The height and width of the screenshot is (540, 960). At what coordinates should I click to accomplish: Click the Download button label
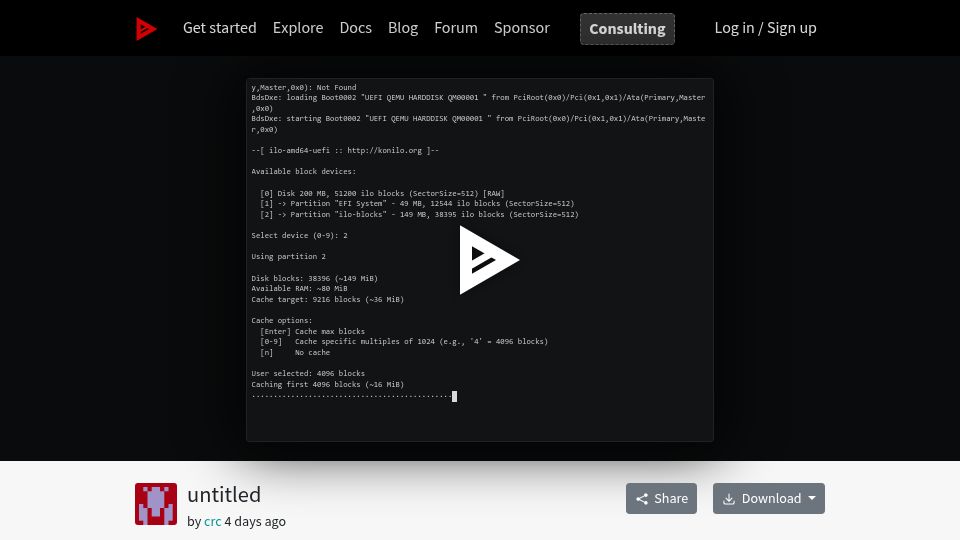pyautogui.click(x=771, y=498)
